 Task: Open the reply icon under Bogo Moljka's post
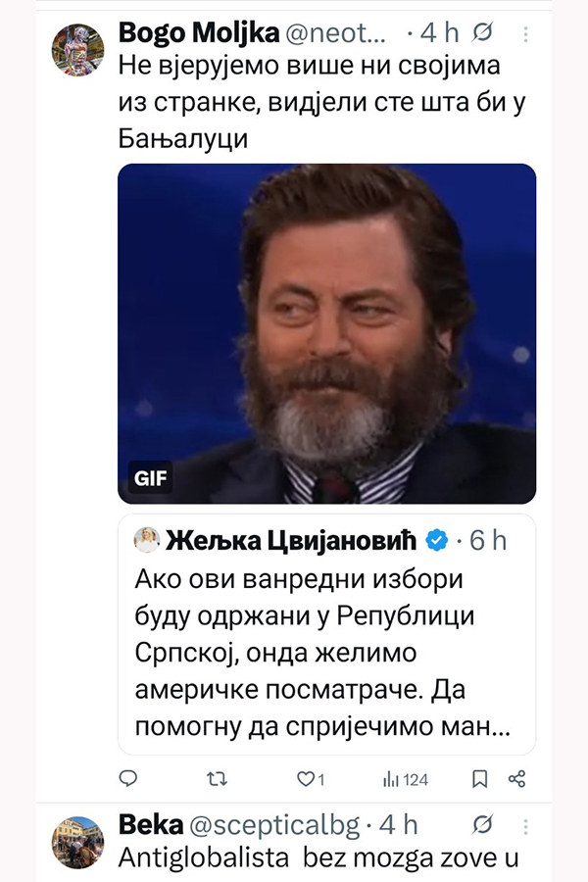tap(127, 779)
